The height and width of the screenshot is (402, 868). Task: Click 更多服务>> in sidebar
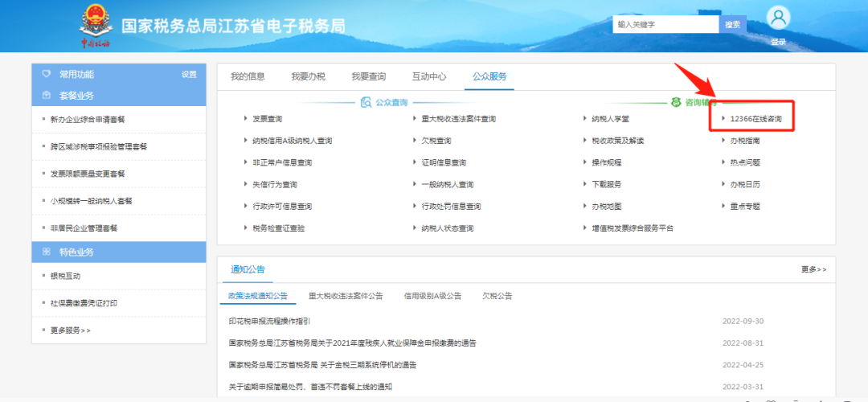[x=70, y=330]
